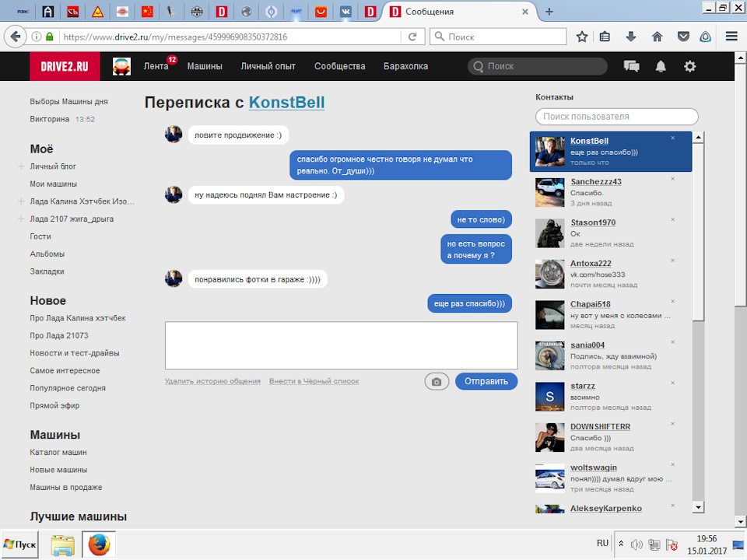Expand the Личный блог item
This screenshot has height=560, width=747.
(x=21, y=166)
